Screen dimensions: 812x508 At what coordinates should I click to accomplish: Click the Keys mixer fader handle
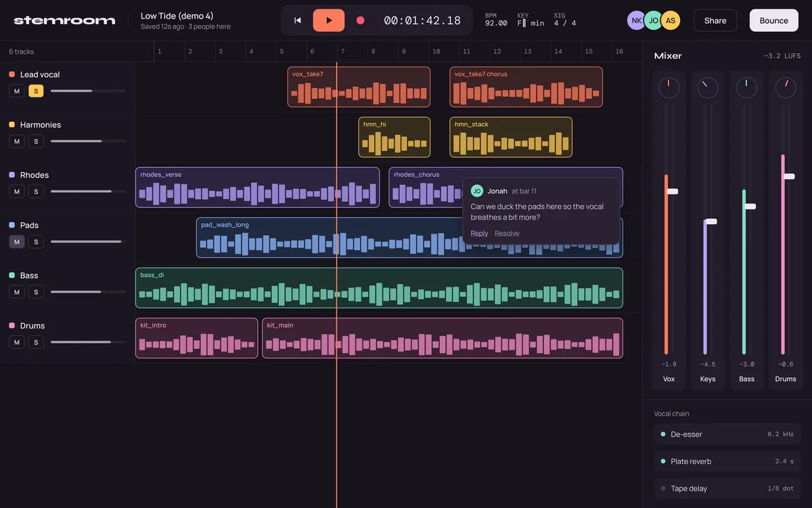pyautogui.click(x=710, y=221)
